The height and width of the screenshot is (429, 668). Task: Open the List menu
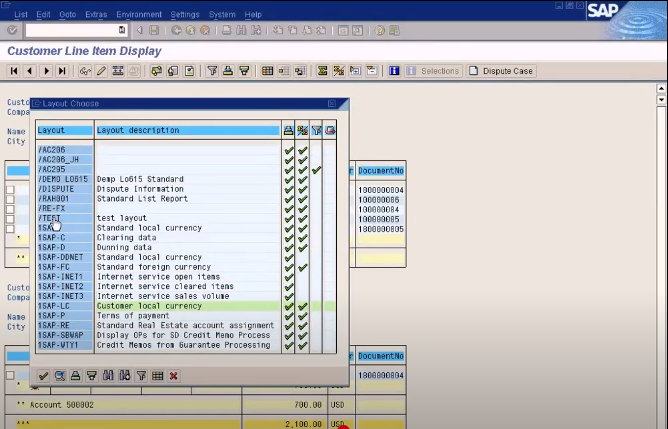[20, 14]
